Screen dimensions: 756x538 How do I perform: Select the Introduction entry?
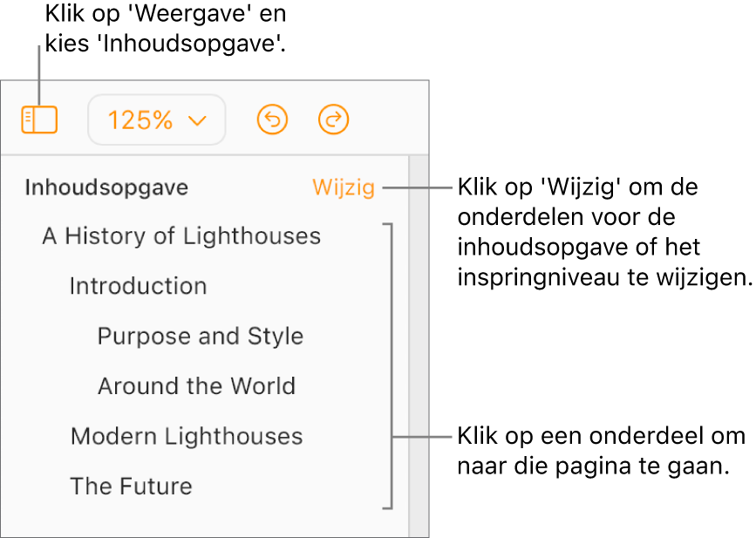(x=138, y=286)
